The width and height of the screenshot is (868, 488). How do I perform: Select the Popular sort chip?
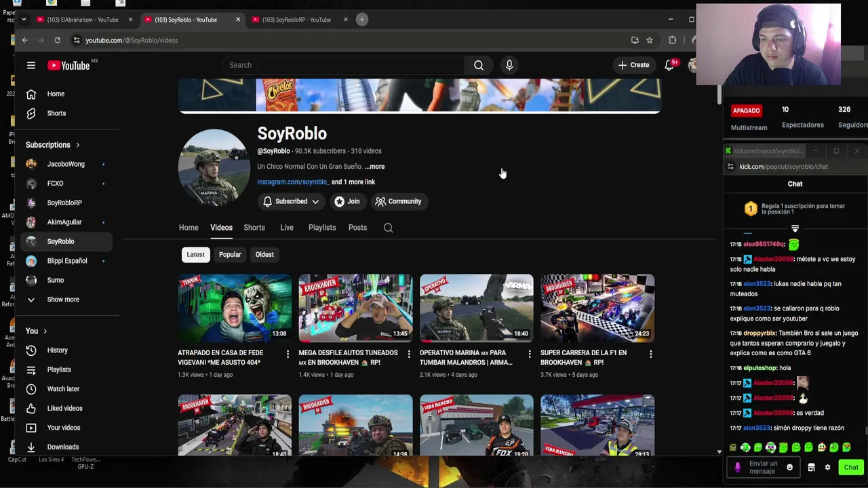pos(230,255)
